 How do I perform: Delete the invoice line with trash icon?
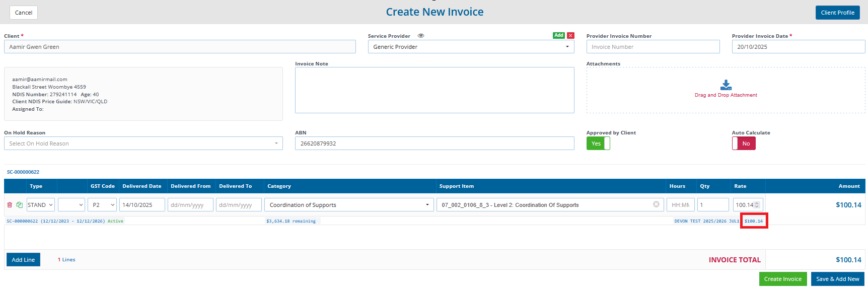point(10,205)
